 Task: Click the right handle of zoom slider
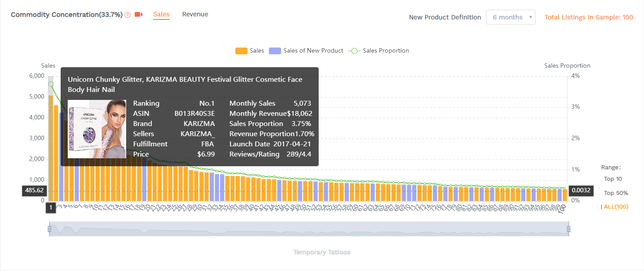(x=568, y=229)
